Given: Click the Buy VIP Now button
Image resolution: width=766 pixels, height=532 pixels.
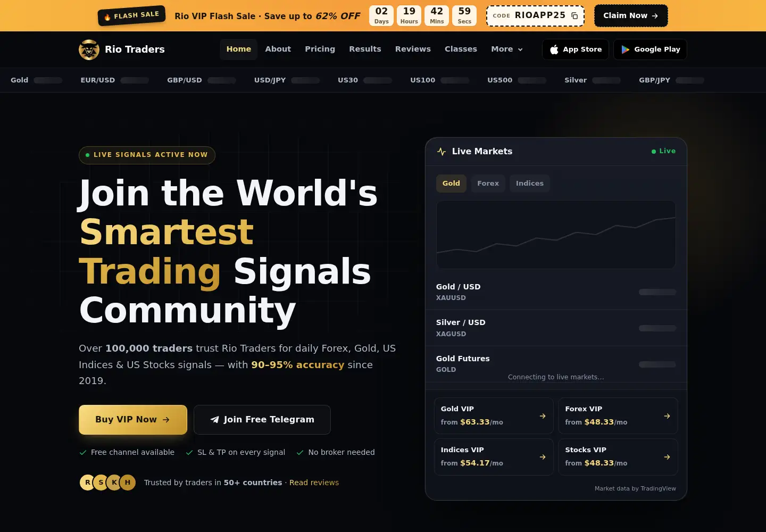Looking at the screenshot, I should (x=133, y=420).
